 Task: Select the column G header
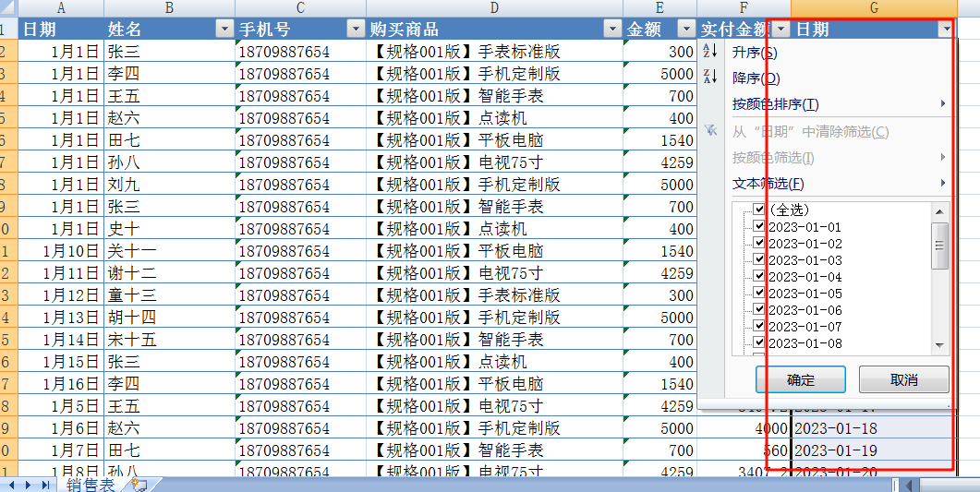point(874,8)
